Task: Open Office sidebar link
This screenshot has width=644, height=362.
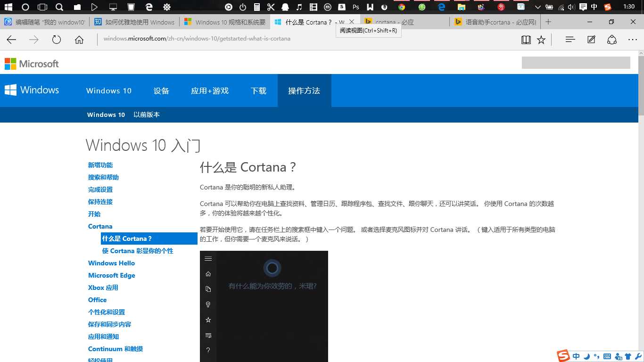Action: (98, 300)
